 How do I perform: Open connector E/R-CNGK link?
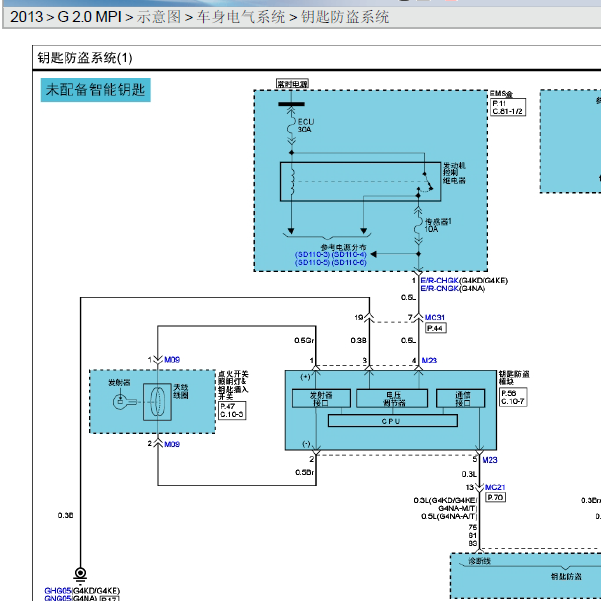click(x=439, y=289)
